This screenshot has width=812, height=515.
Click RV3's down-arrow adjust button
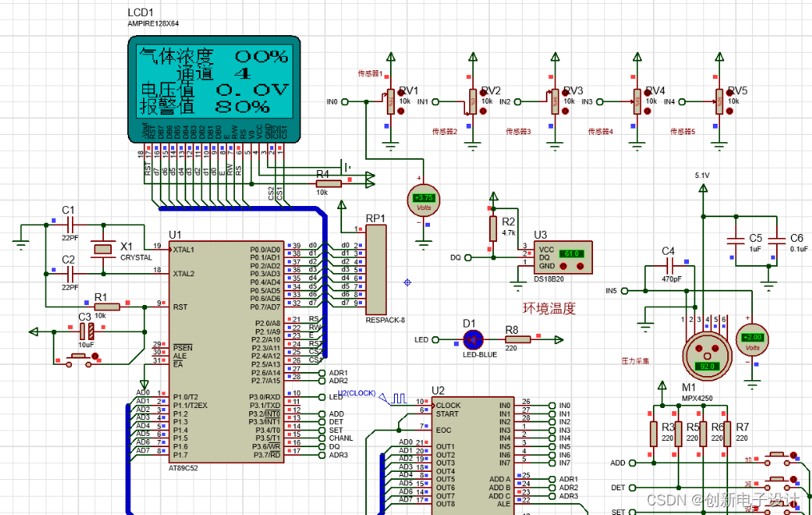pos(565,111)
